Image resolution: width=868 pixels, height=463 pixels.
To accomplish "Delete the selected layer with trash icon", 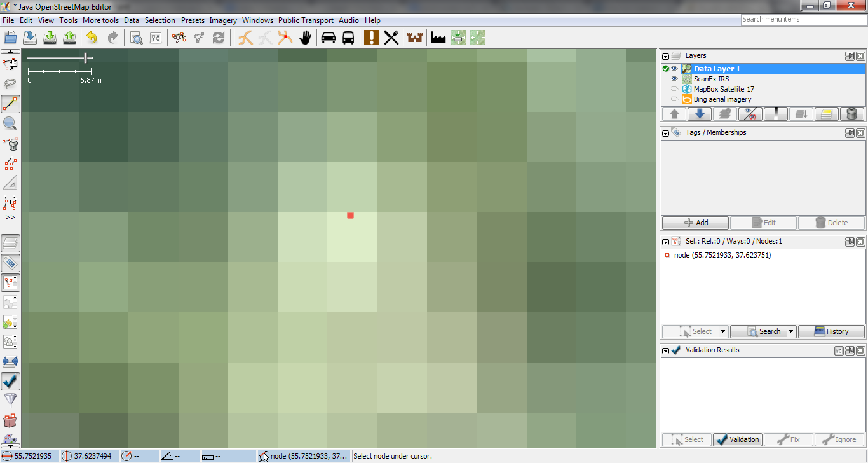I will pyautogui.click(x=852, y=114).
